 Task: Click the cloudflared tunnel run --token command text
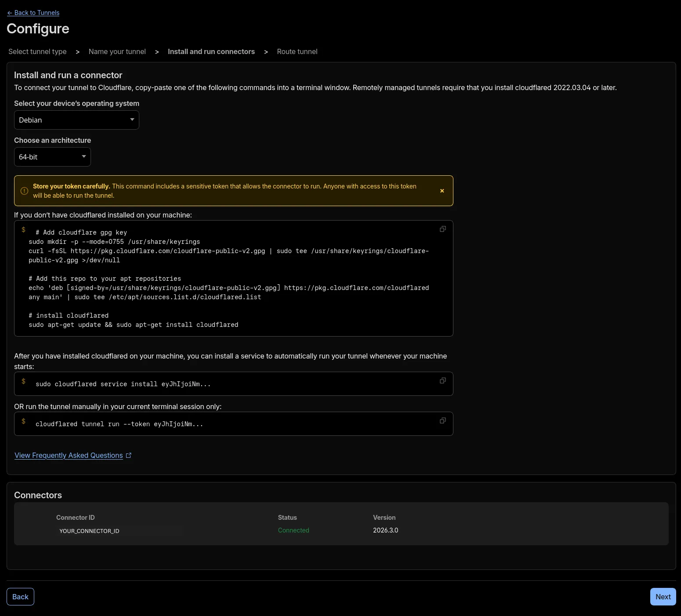(119, 424)
